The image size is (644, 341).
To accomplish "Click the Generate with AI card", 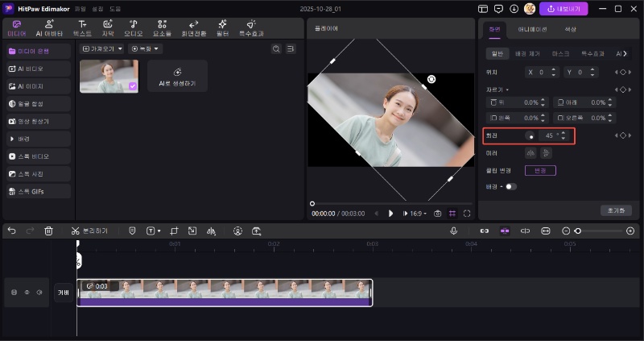I will (x=177, y=76).
